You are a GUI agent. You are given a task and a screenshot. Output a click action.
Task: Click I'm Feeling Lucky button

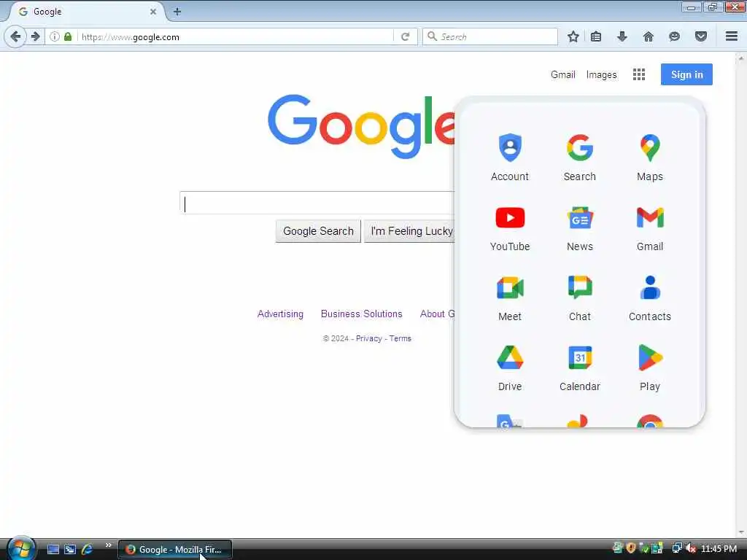pyautogui.click(x=410, y=231)
